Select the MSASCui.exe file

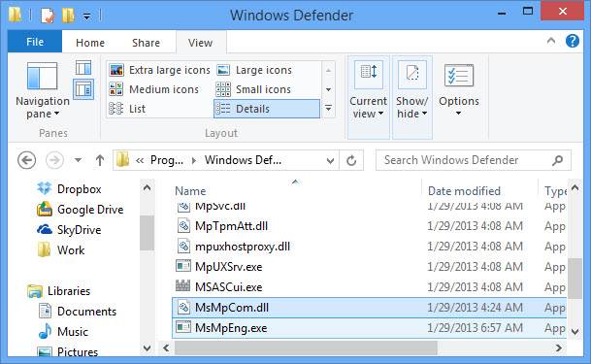click(370, 287)
